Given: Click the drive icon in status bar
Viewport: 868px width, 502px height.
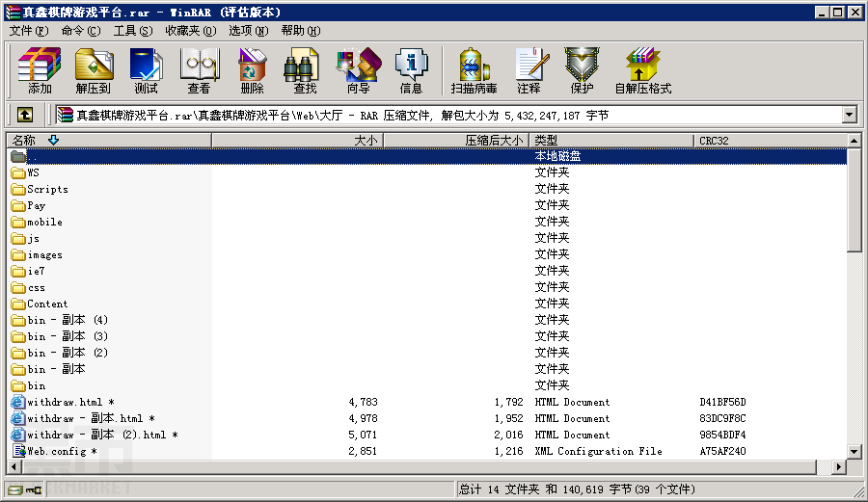Looking at the screenshot, I should pyautogui.click(x=15, y=489).
